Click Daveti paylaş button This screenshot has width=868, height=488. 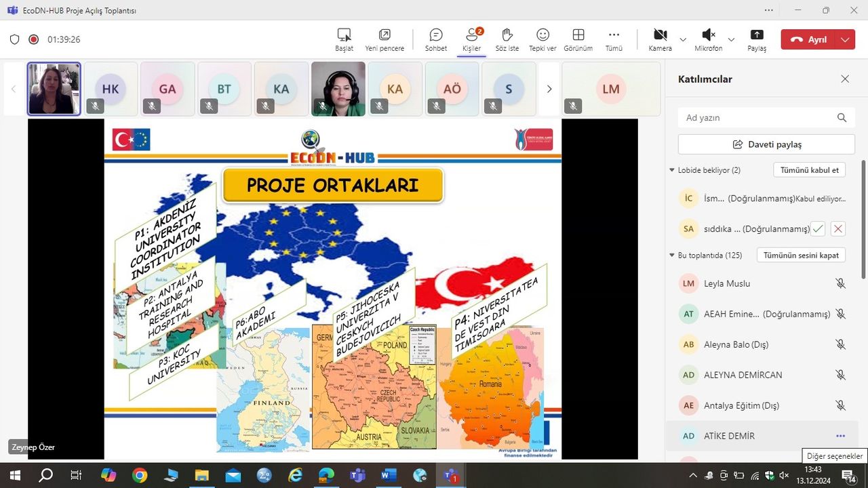pos(766,144)
